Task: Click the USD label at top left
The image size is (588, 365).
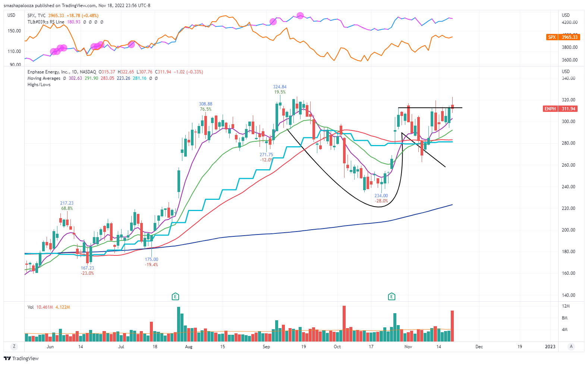Action: 12,15
